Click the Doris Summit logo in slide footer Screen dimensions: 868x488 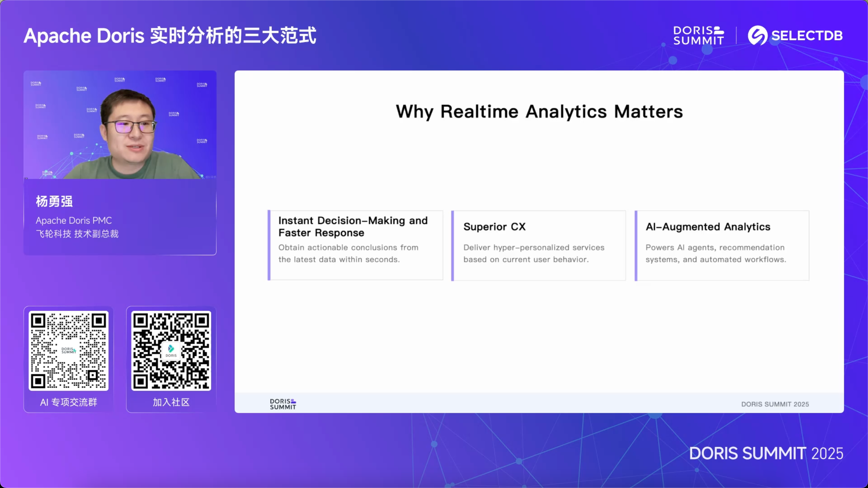(283, 404)
